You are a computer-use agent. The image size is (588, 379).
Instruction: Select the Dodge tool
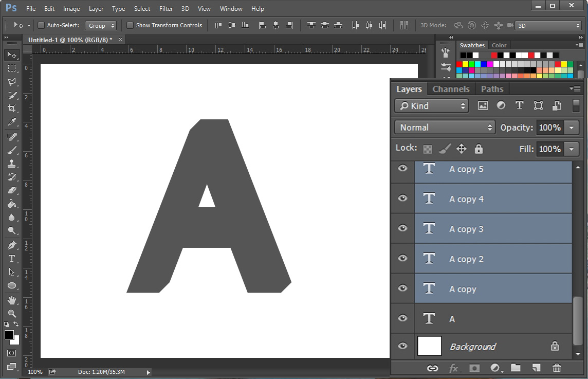tap(12, 230)
